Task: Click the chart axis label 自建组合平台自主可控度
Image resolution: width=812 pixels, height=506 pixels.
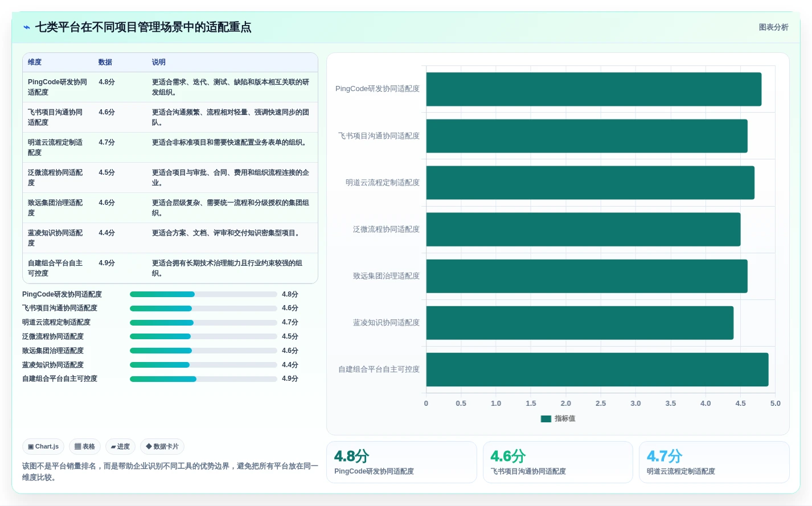Action: [x=379, y=369]
